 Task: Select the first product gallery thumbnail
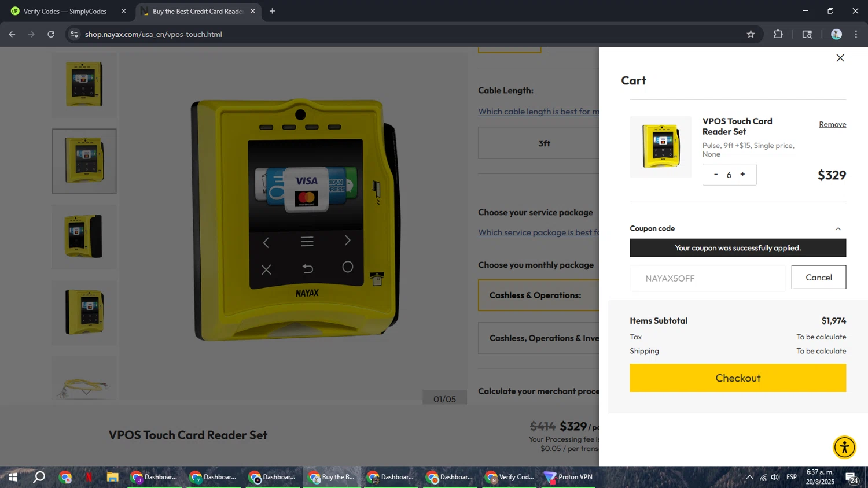tap(84, 85)
